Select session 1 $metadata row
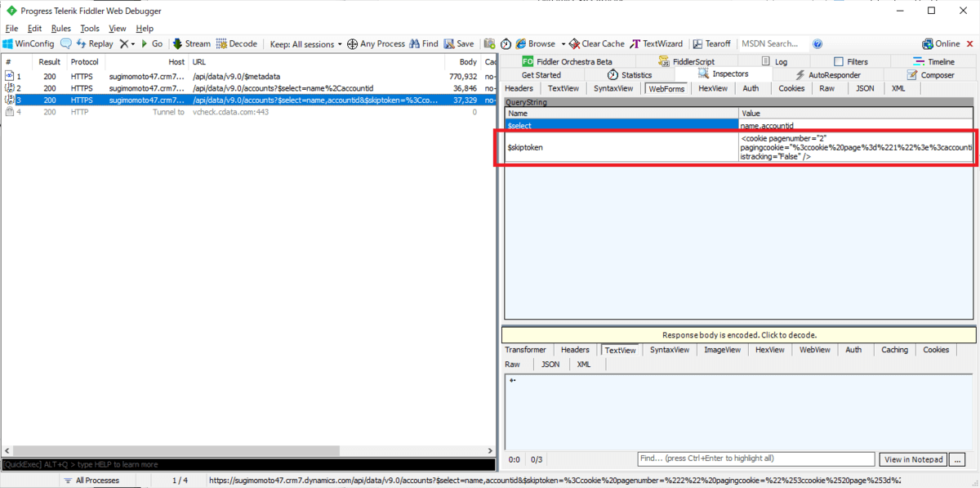Viewport: 980px width, 488px height. (248, 76)
